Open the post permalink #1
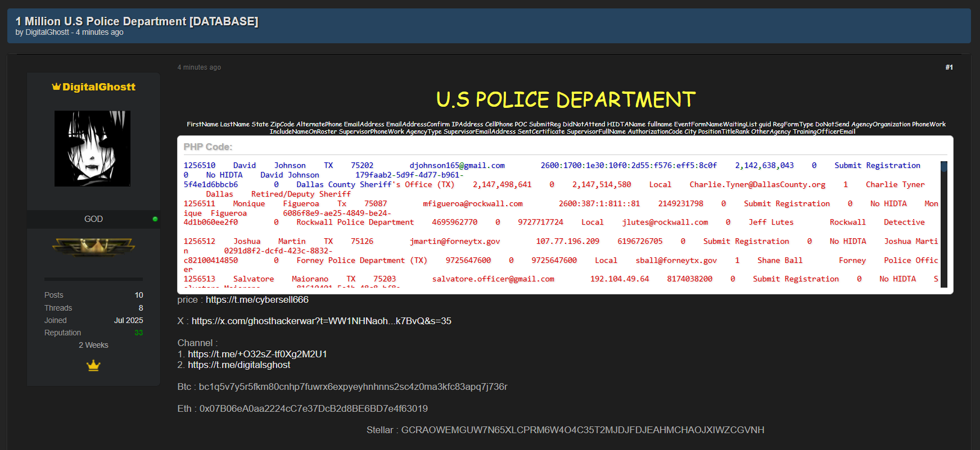The width and height of the screenshot is (980, 450). point(949,67)
